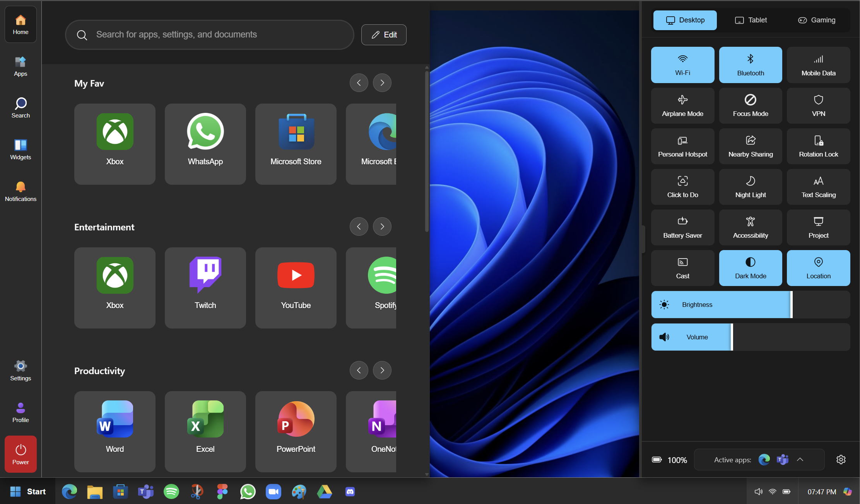Toggle Night Light on
The width and height of the screenshot is (860, 504).
click(x=750, y=187)
